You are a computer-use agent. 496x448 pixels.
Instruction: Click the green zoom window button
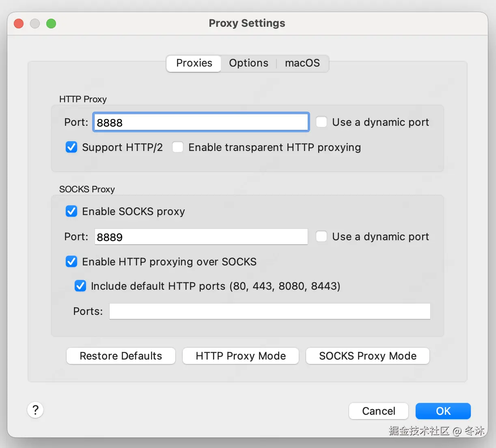coord(51,24)
